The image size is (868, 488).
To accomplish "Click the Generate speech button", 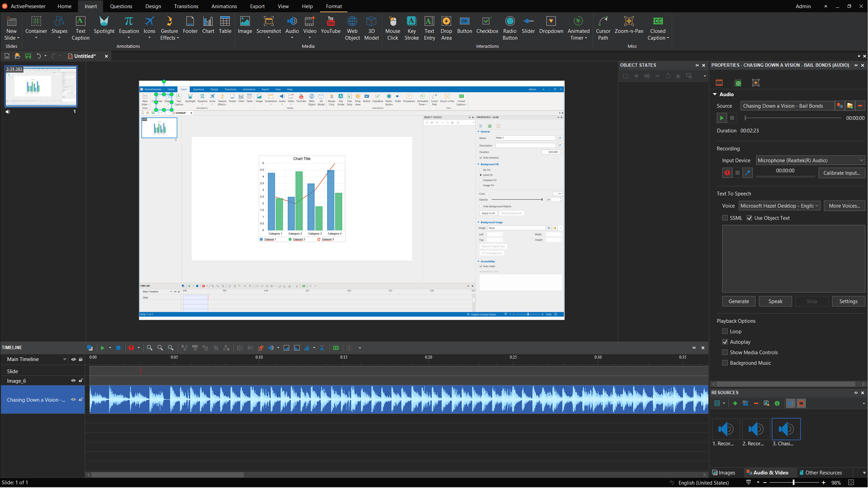I will tap(739, 301).
